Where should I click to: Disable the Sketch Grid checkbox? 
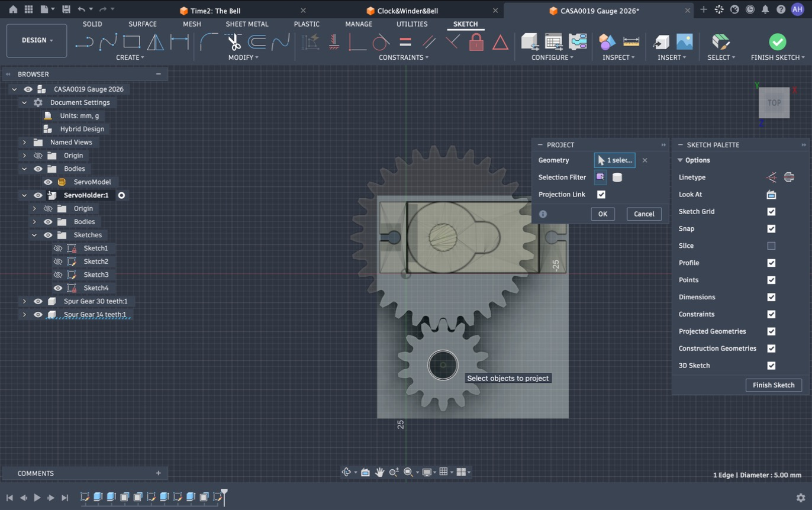[x=771, y=211]
